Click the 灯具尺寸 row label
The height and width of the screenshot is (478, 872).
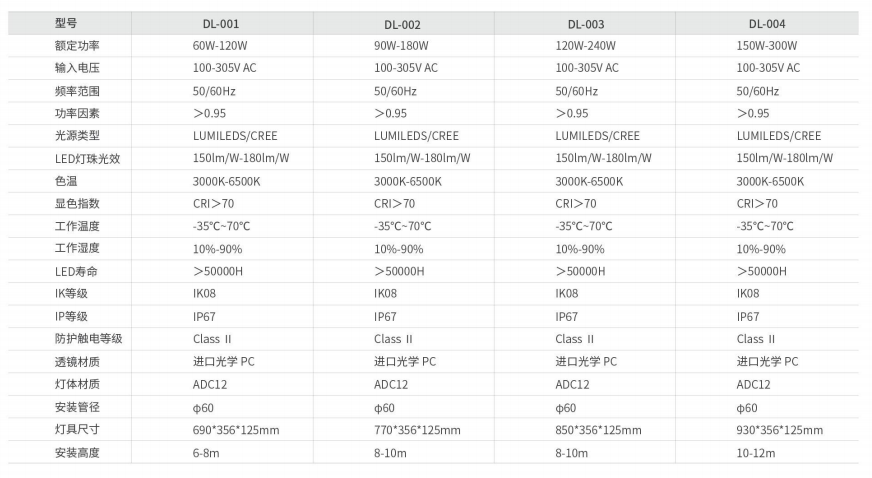77,430
